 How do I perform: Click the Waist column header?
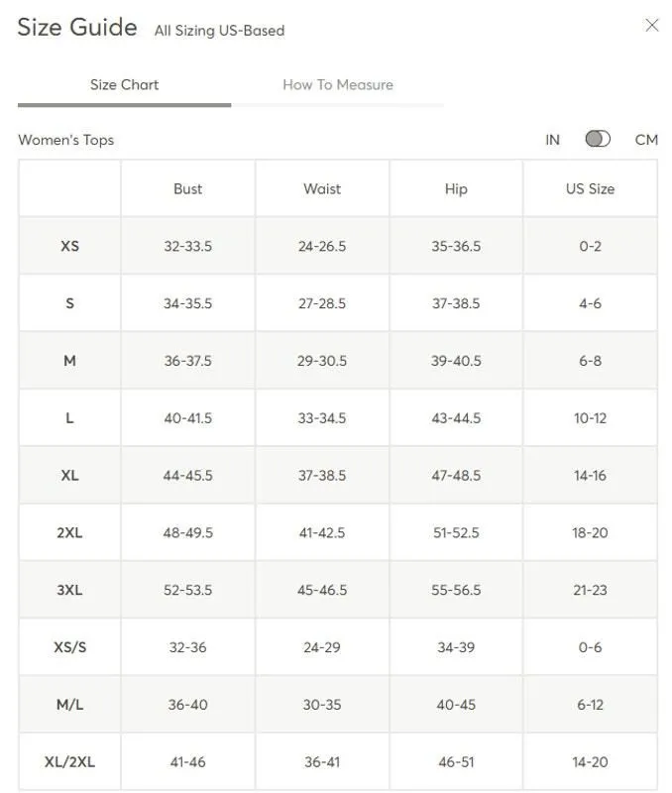point(322,188)
